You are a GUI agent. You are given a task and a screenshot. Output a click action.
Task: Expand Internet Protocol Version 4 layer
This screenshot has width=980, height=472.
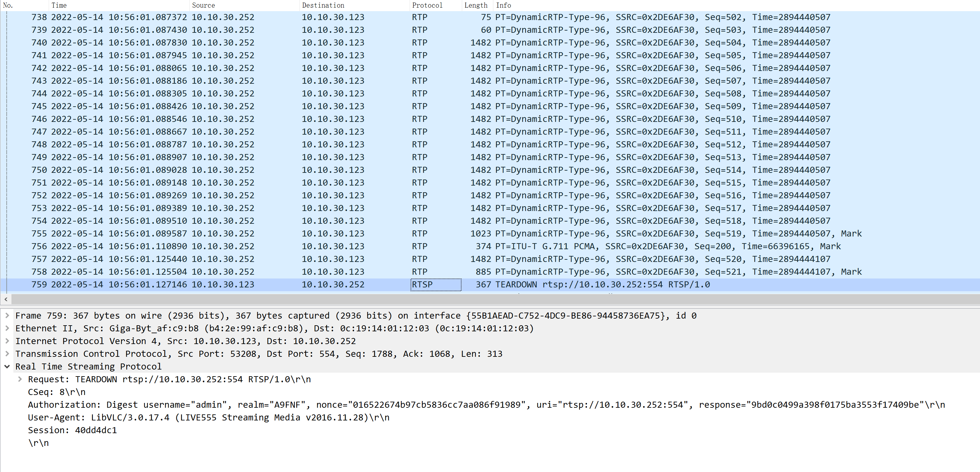click(7, 341)
